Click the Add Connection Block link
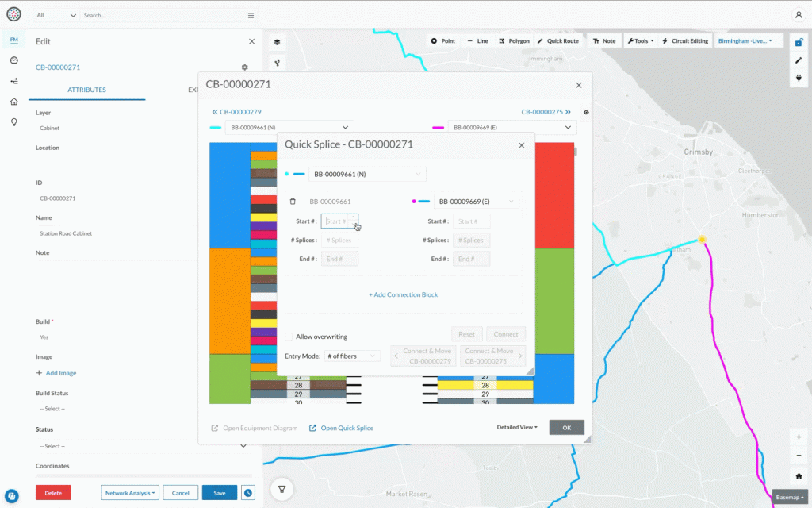 tap(404, 295)
